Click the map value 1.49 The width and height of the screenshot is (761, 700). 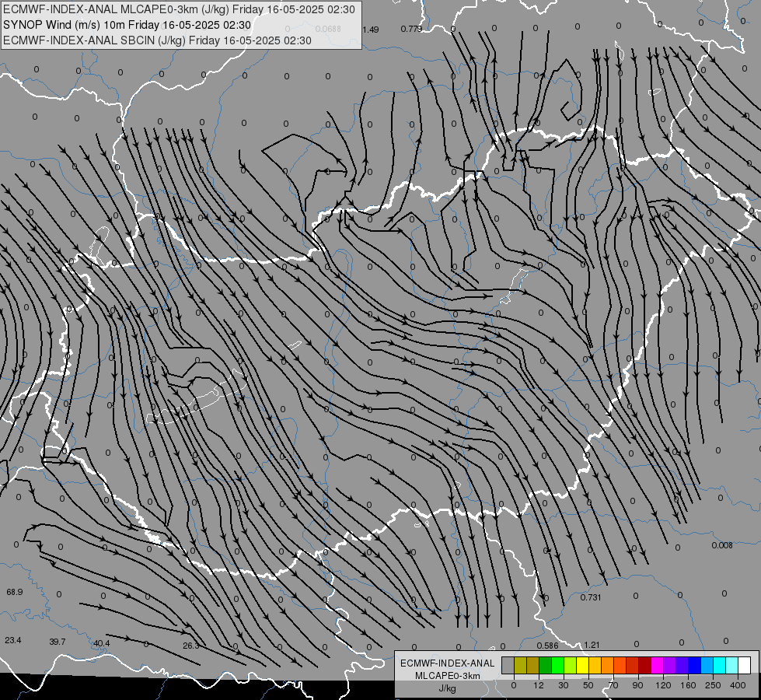click(x=370, y=30)
